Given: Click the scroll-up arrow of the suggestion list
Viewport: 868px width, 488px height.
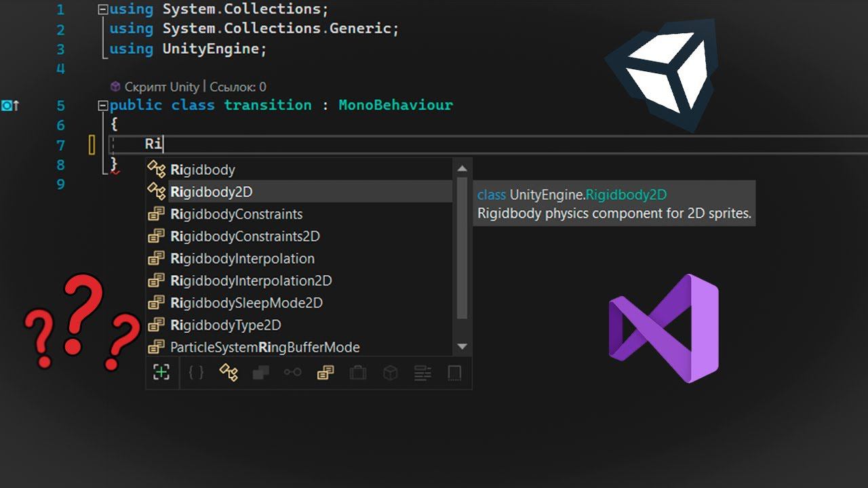Looking at the screenshot, I should (462, 168).
